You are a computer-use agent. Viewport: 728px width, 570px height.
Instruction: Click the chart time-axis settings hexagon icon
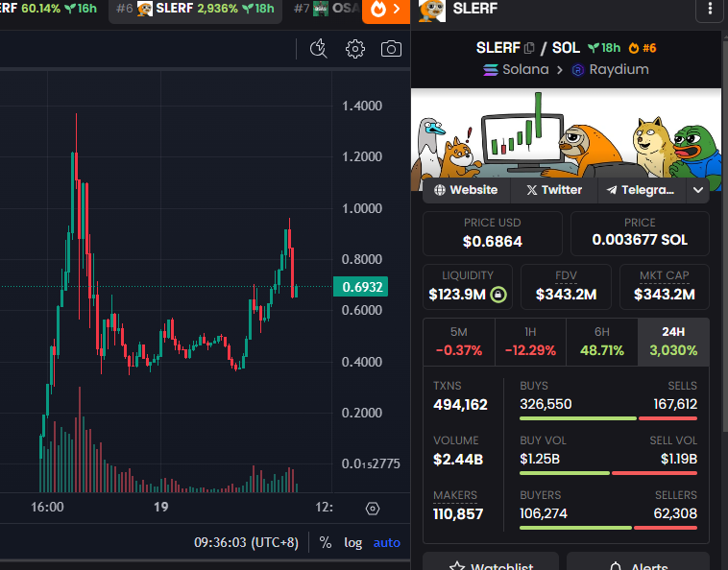pos(373,509)
